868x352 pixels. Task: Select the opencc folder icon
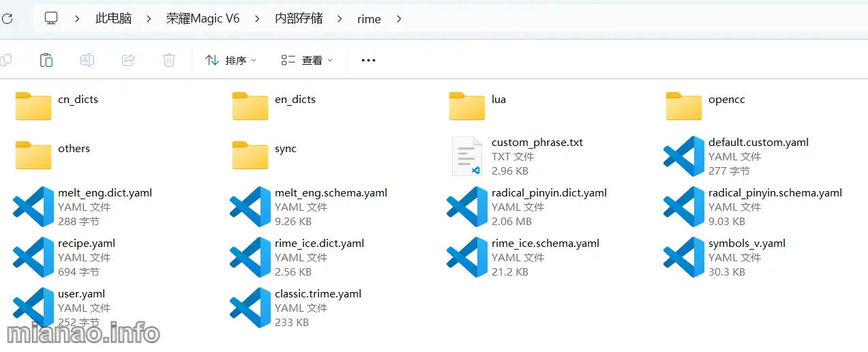pos(684,106)
